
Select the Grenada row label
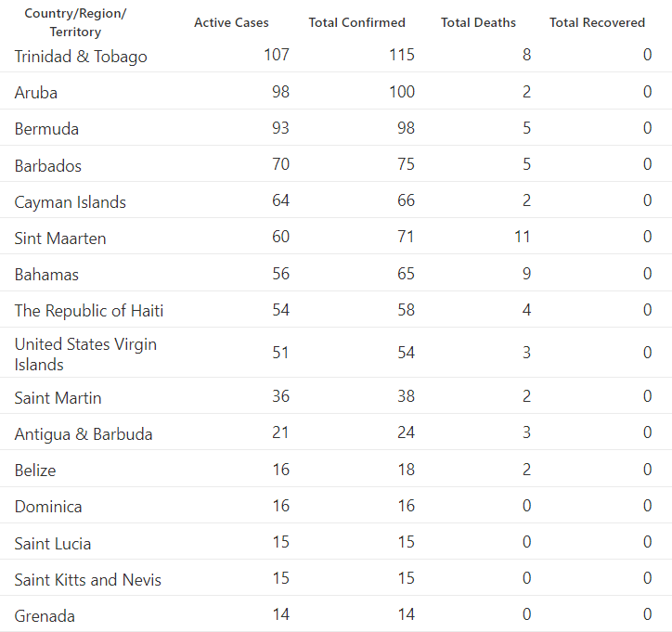pyautogui.click(x=45, y=616)
